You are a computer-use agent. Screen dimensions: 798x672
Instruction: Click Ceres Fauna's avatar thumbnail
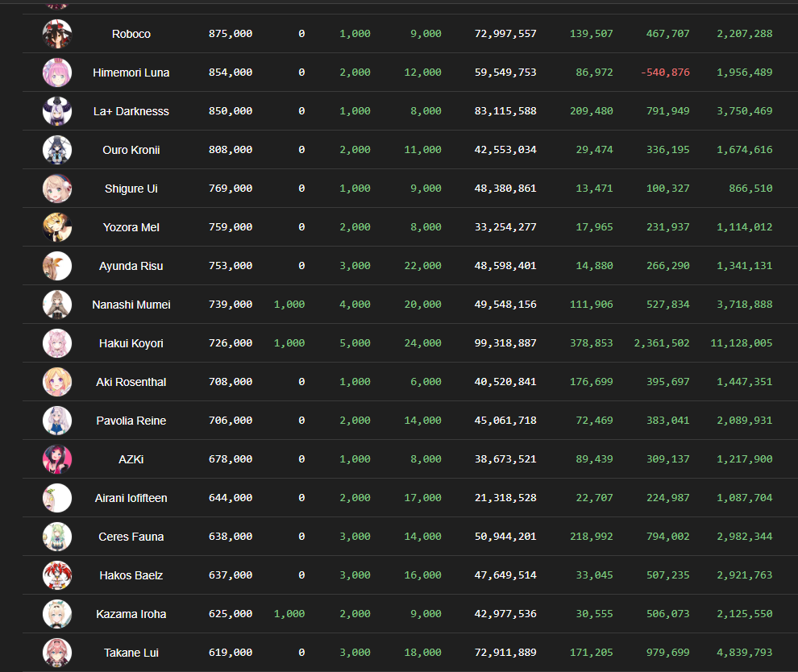pos(57,537)
